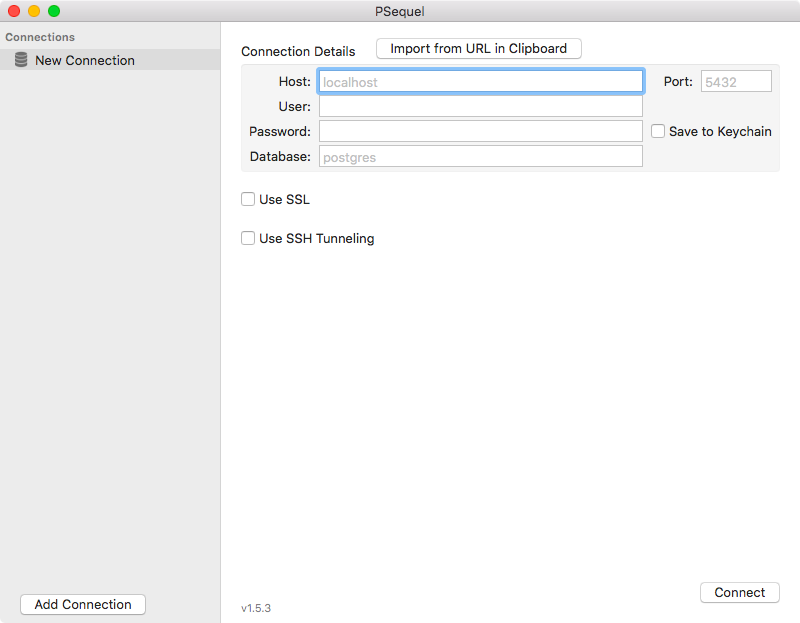Click the Password field
Image resolution: width=800 pixels, height=623 pixels.
pyautogui.click(x=481, y=131)
